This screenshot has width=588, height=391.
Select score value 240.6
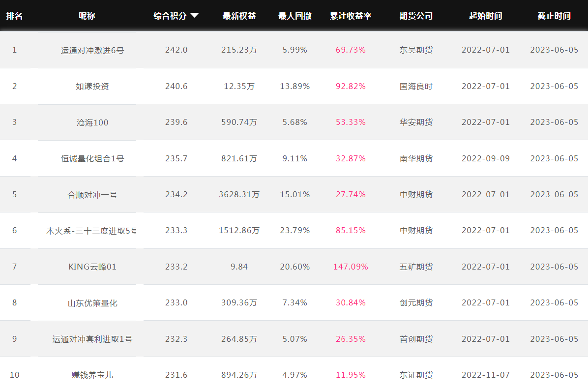(176, 86)
